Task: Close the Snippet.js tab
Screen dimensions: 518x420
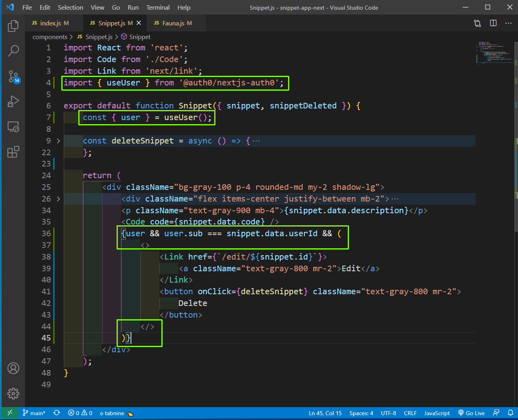Action: (x=139, y=23)
